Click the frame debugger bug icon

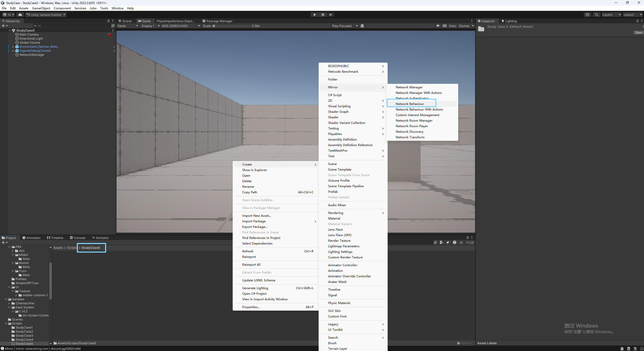(362, 26)
